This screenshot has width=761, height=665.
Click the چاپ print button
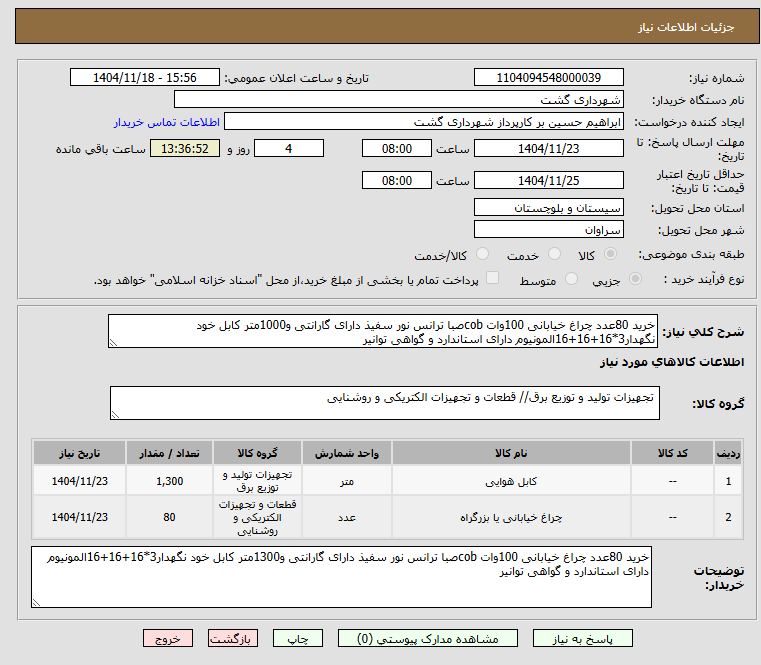coord(298,638)
